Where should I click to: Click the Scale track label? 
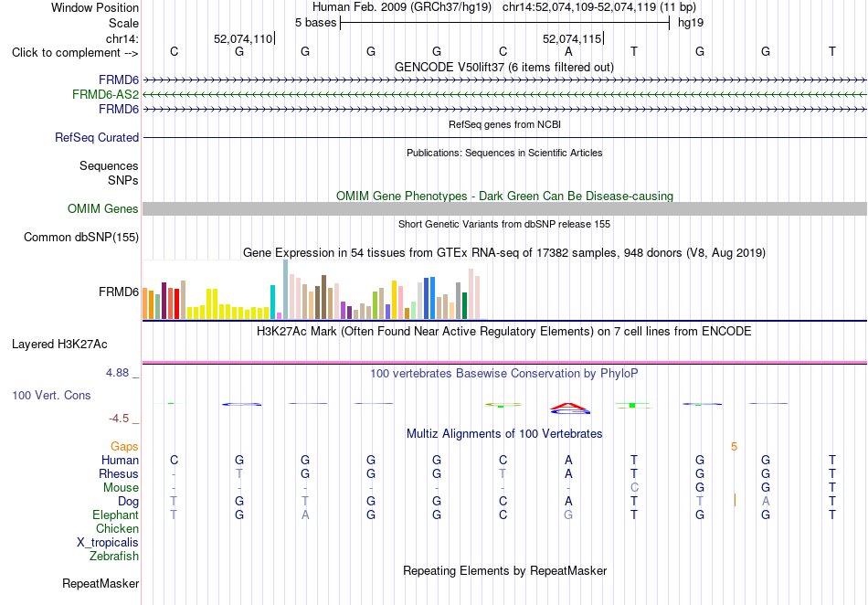123,23
